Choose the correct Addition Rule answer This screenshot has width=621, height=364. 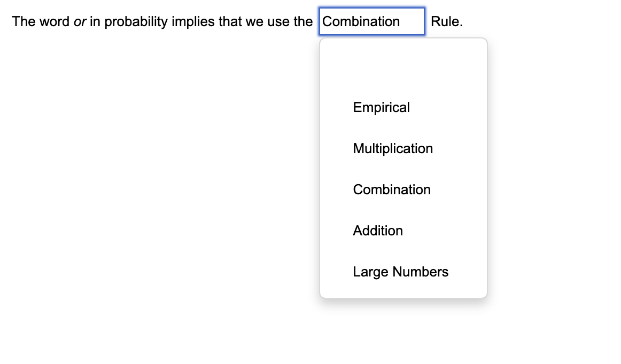[x=377, y=231]
